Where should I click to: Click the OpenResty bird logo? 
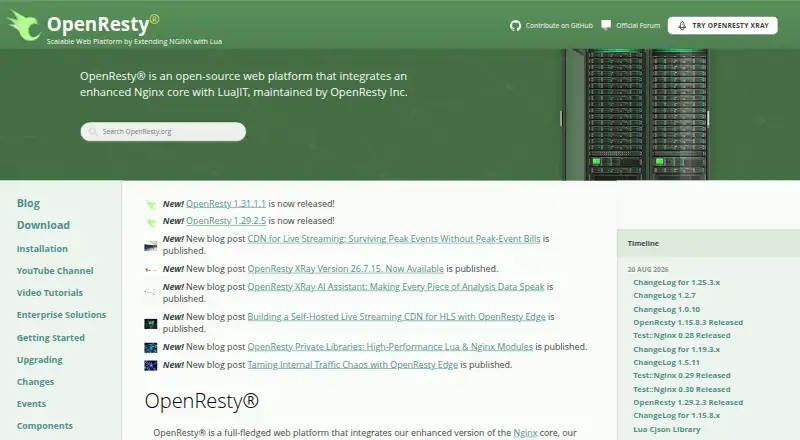pos(23,26)
